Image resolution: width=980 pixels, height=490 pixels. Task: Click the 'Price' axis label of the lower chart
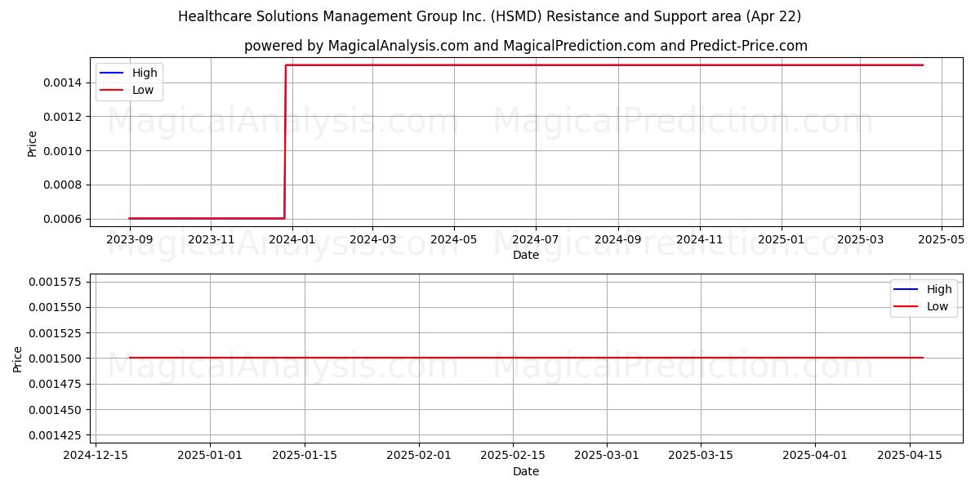pos(19,359)
